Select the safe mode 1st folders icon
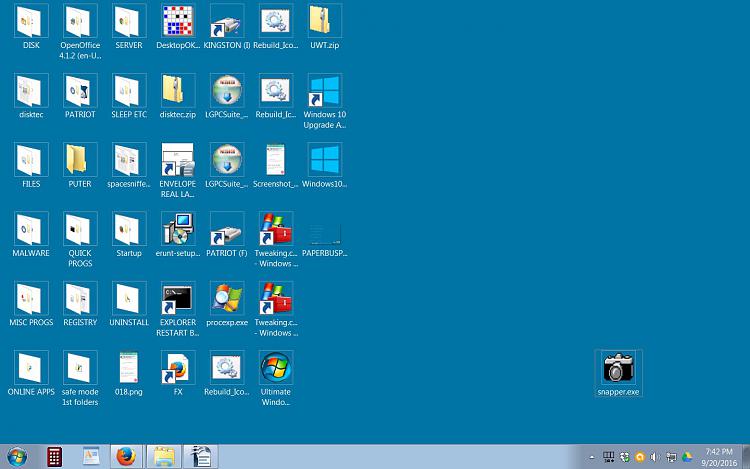The width and height of the screenshot is (750, 469). pos(80,368)
